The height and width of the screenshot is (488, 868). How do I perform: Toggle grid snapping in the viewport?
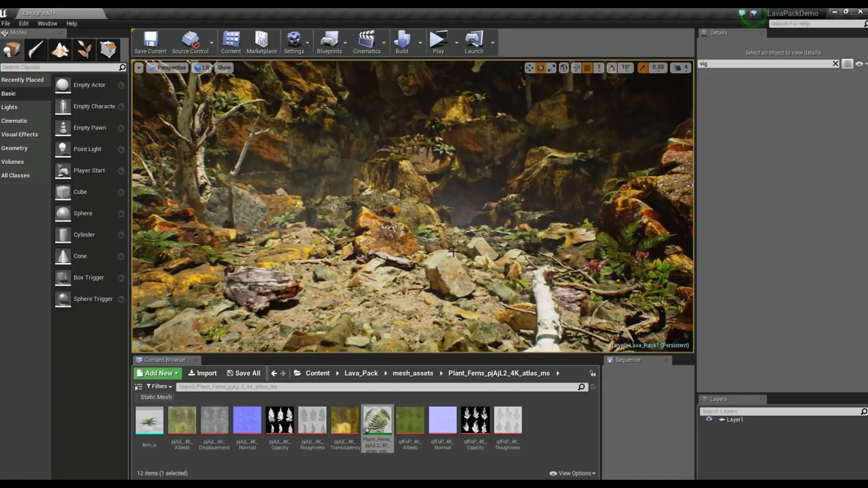click(587, 68)
